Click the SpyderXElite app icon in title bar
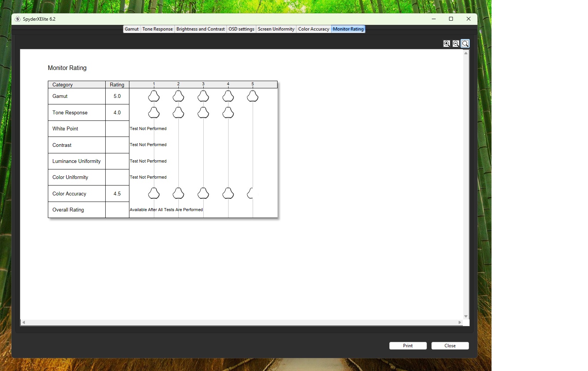The width and height of the screenshot is (588, 371). coord(18,19)
